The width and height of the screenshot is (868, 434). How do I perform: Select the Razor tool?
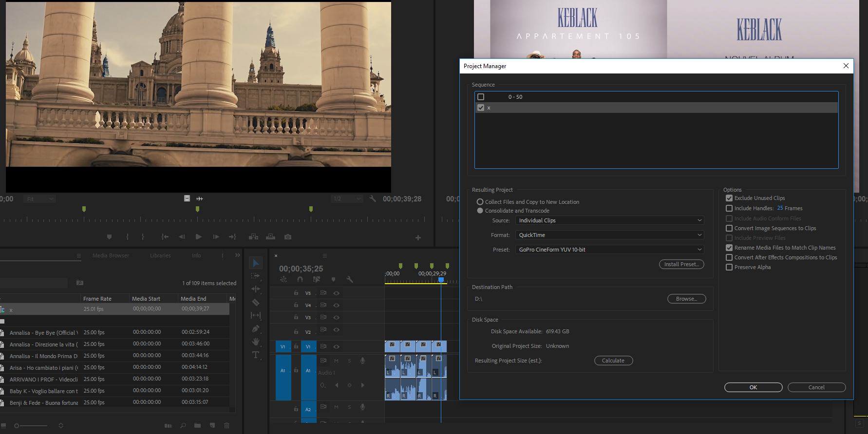pyautogui.click(x=255, y=302)
